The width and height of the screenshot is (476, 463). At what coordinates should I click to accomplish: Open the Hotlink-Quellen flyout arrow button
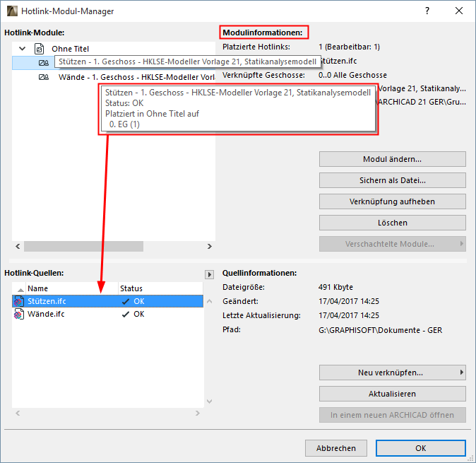(209, 275)
